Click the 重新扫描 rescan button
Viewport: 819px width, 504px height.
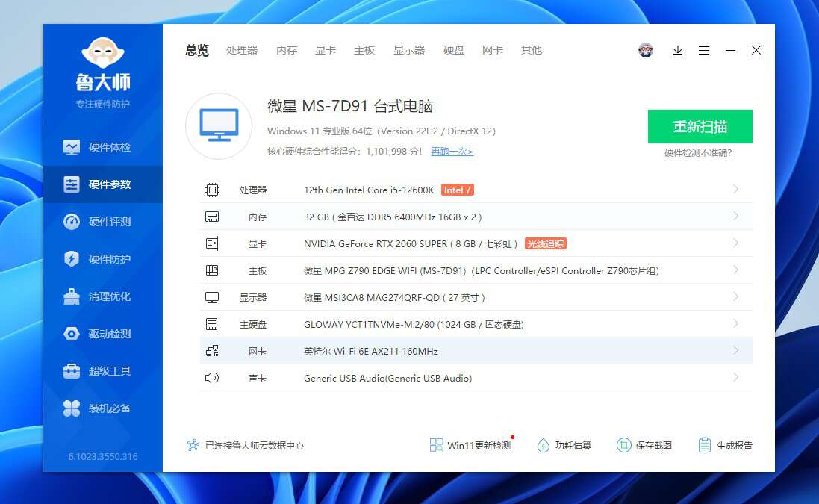click(x=700, y=126)
